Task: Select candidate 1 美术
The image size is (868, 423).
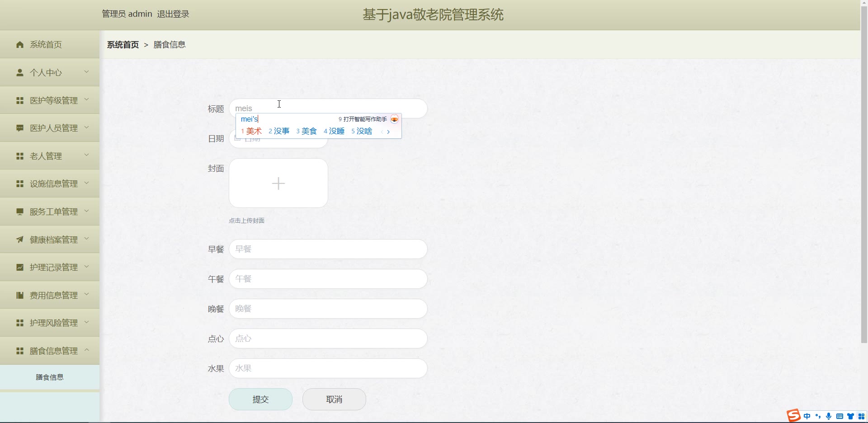Action: (x=251, y=131)
